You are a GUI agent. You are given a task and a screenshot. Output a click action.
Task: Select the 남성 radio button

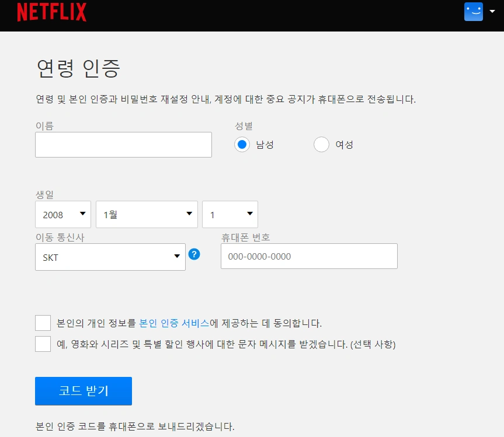pyautogui.click(x=242, y=145)
